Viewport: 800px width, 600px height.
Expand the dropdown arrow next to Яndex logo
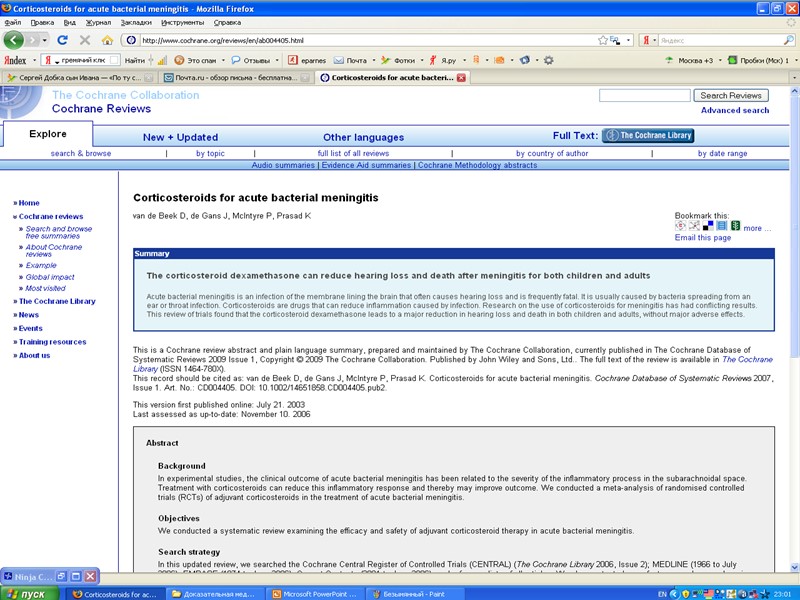[34, 60]
